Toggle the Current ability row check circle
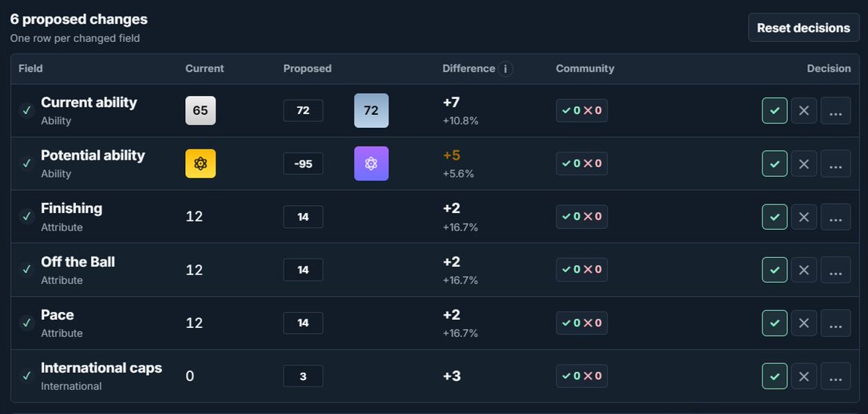Image resolution: width=868 pixels, height=414 pixels. tap(27, 111)
